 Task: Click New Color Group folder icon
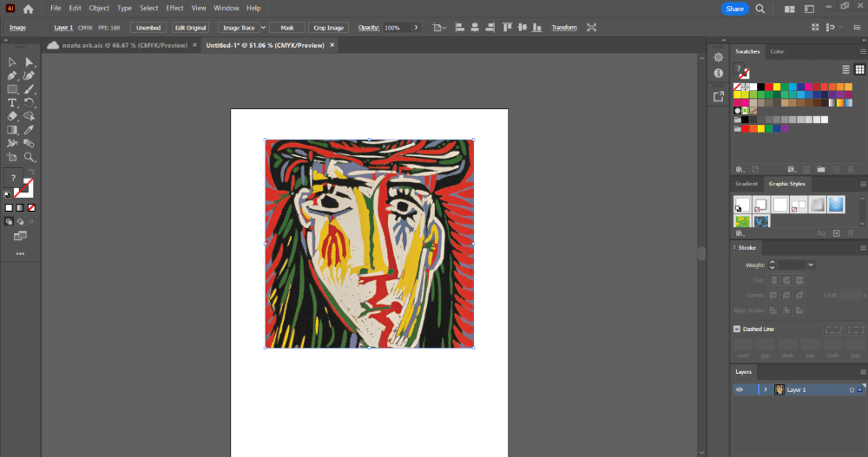click(821, 169)
